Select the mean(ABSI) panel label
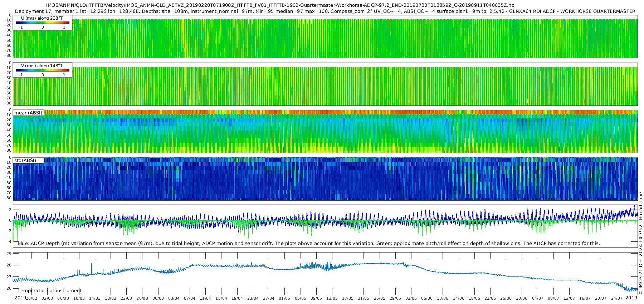Viewport: 644px width, 304px height. click(28, 113)
